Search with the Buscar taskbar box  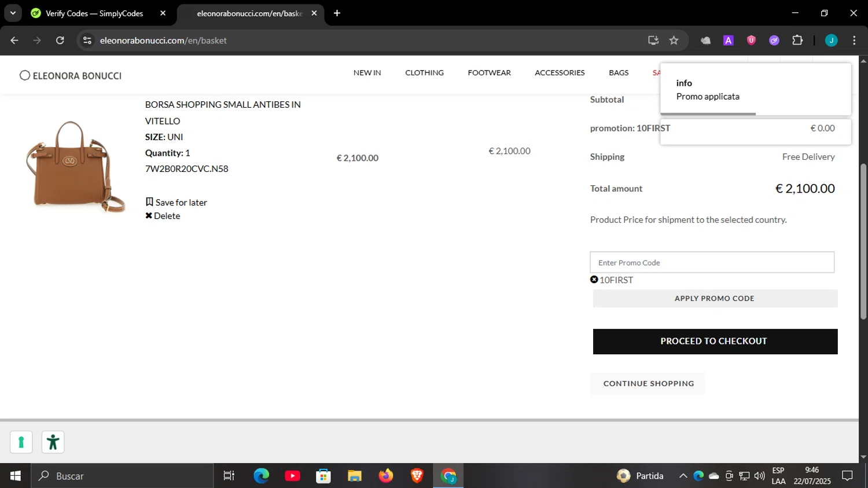point(122,476)
